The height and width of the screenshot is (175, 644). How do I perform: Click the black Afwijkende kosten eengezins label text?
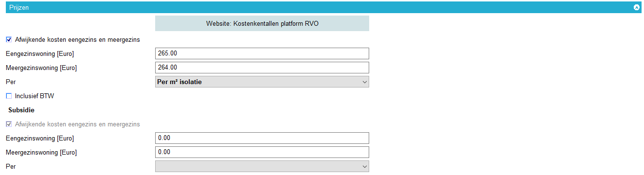[x=77, y=40]
